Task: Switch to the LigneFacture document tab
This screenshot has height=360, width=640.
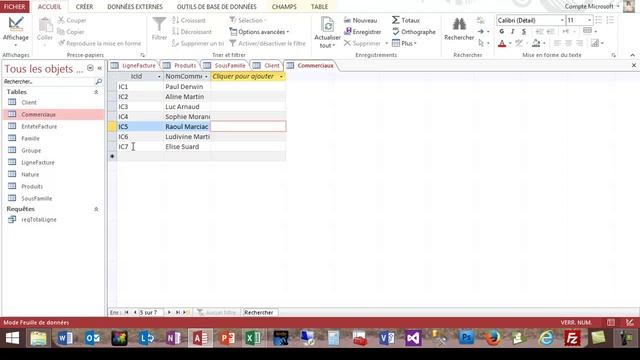Action: click(133, 65)
